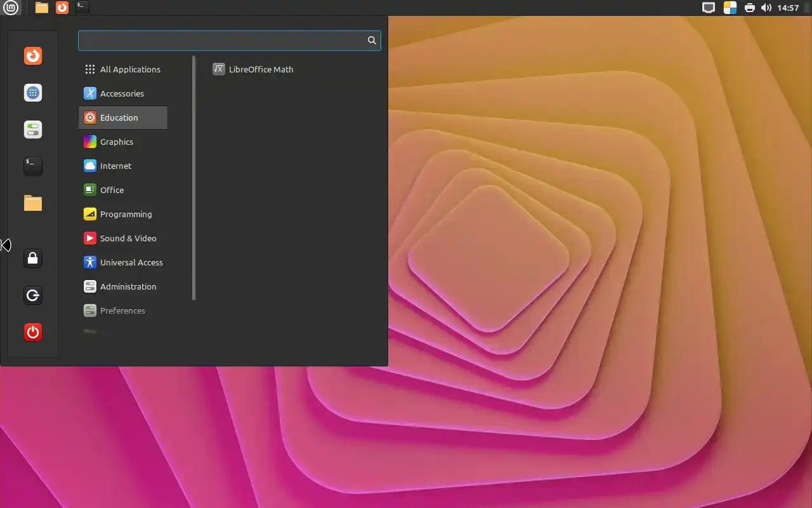Select Graphics category
The height and width of the screenshot is (508, 812).
[x=123, y=142]
